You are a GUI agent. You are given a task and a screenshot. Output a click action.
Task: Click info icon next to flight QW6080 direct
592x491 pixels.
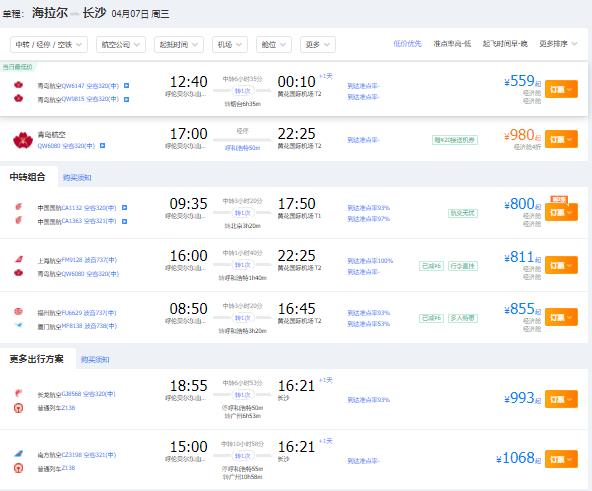pyautogui.click(x=102, y=145)
